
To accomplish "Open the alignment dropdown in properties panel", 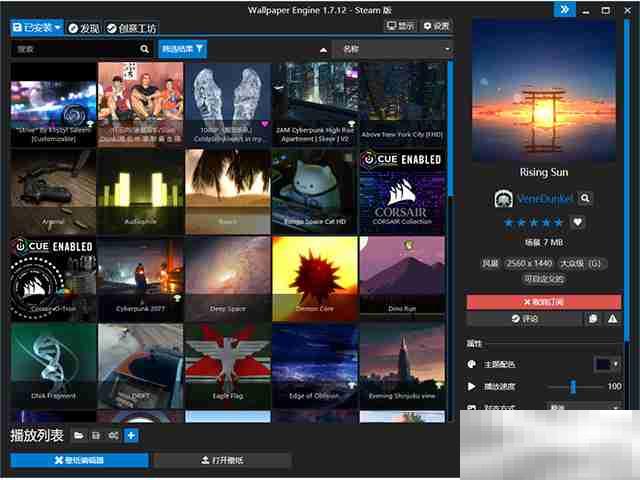I will pyautogui.click(x=583, y=407).
